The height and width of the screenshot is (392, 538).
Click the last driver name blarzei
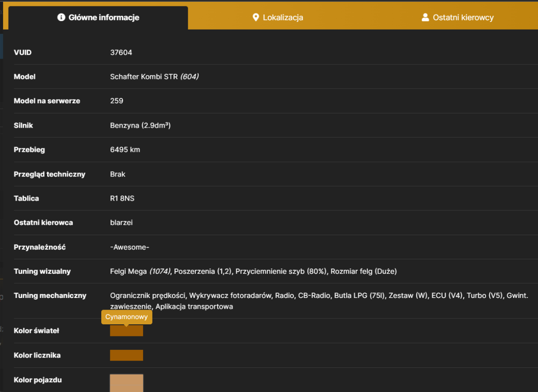[122, 223]
